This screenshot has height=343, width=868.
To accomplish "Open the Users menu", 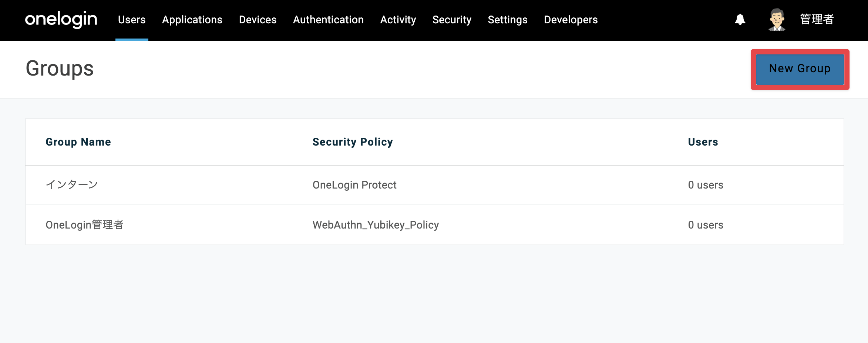I will click(x=132, y=20).
